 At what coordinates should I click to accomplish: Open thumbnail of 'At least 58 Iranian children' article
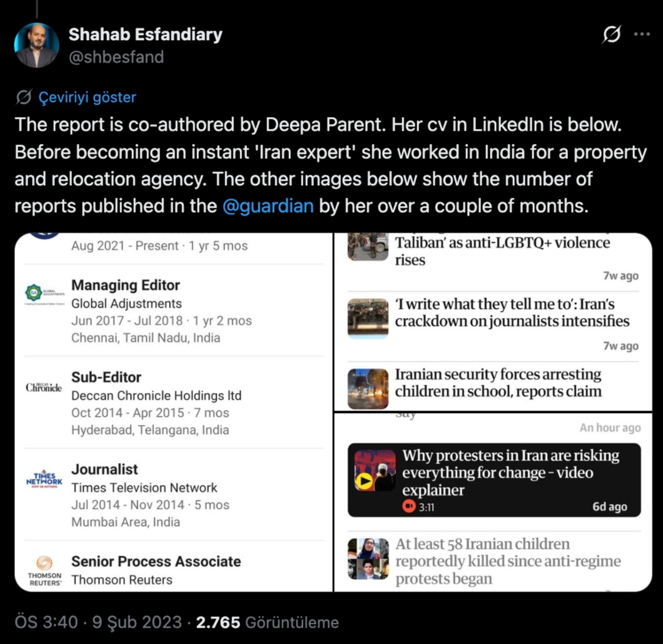(368, 558)
